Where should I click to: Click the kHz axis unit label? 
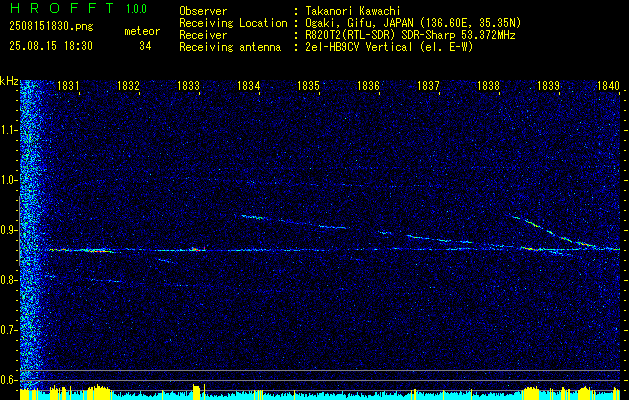9,81
